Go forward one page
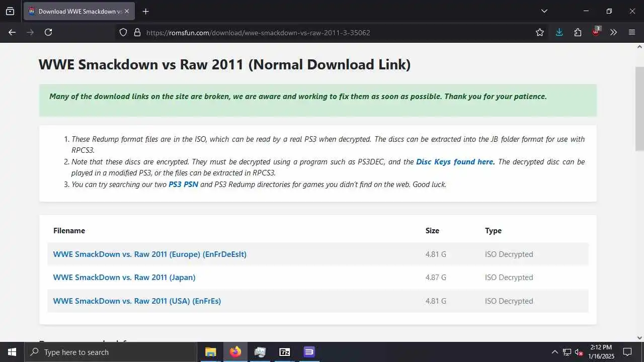This screenshot has height=362, width=644. 30,32
